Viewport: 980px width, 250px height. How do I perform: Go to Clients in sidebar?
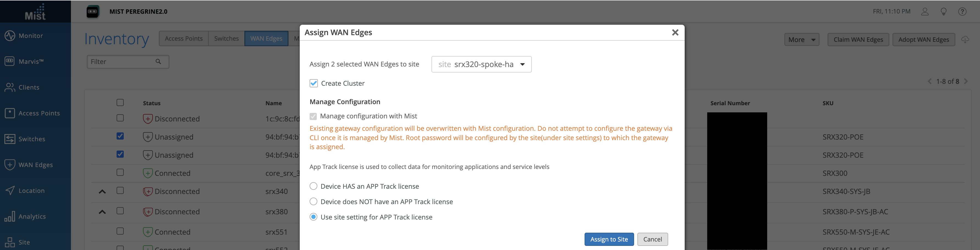pos(29,87)
